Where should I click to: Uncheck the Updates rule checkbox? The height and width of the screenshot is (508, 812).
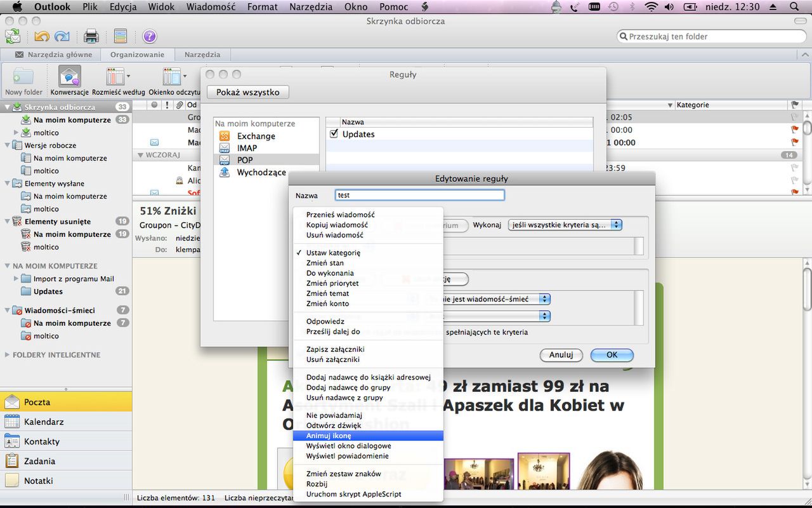point(334,134)
